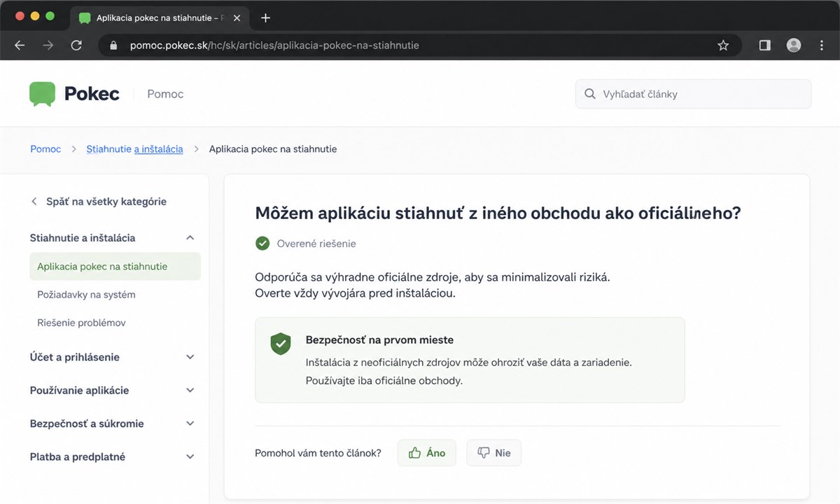840x504 pixels.
Task: Open the browser side panel icon
Action: point(765,45)
